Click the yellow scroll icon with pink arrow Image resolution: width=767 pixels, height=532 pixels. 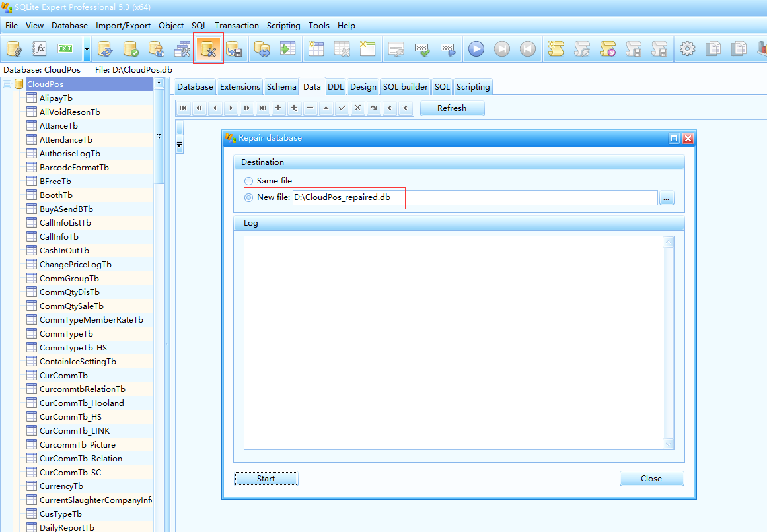point(608,49)
